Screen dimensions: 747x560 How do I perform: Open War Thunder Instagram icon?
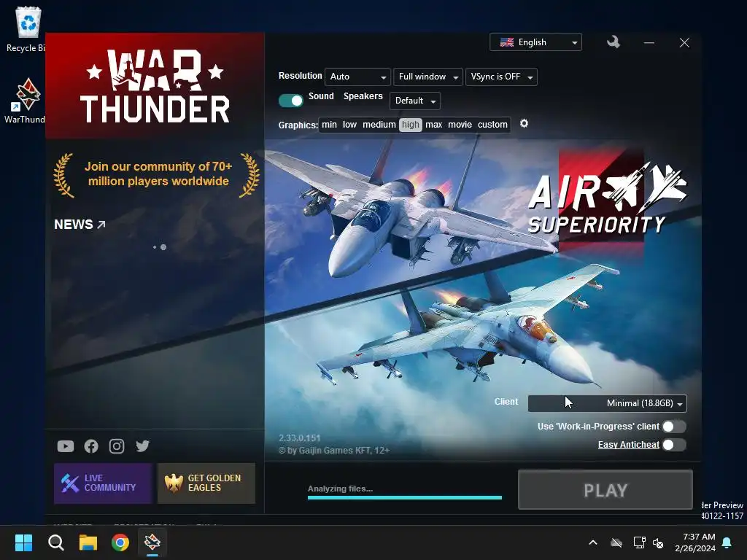117,446
